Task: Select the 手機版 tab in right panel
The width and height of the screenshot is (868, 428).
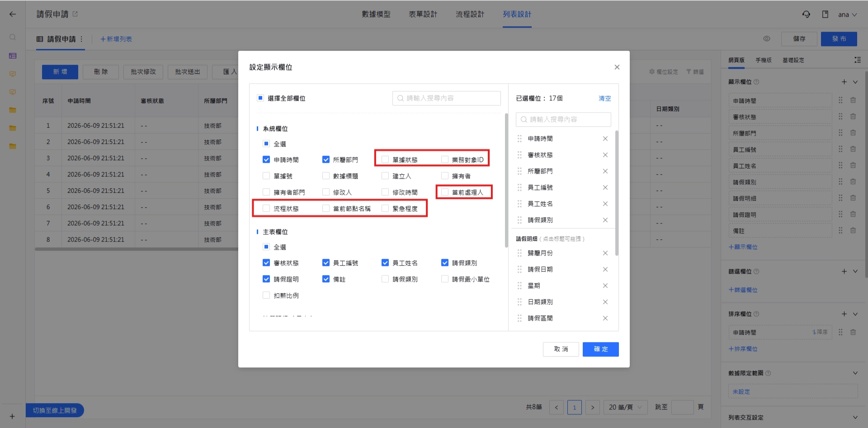Action: (x=764, y=60)
